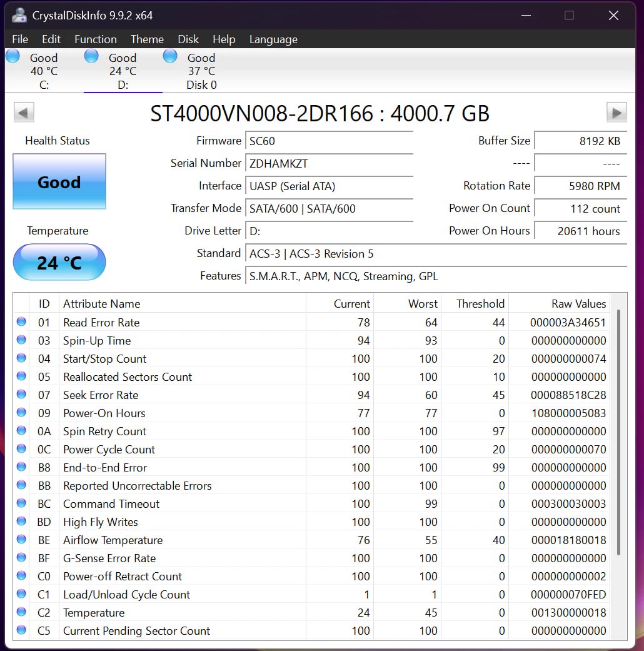Click the Attribute Name column header
The width and height of the screenshot is (644, 651).
[182, 303]
